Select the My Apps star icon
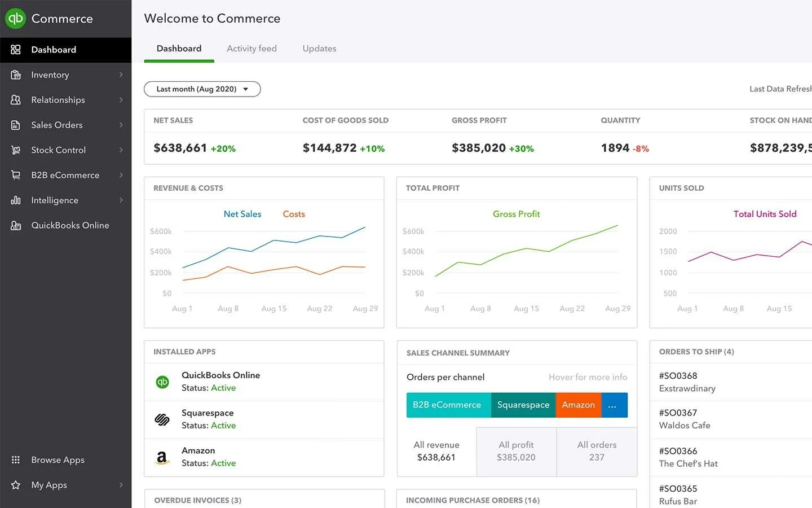Viewport: 812px width, 508px height. pos(15,485)
